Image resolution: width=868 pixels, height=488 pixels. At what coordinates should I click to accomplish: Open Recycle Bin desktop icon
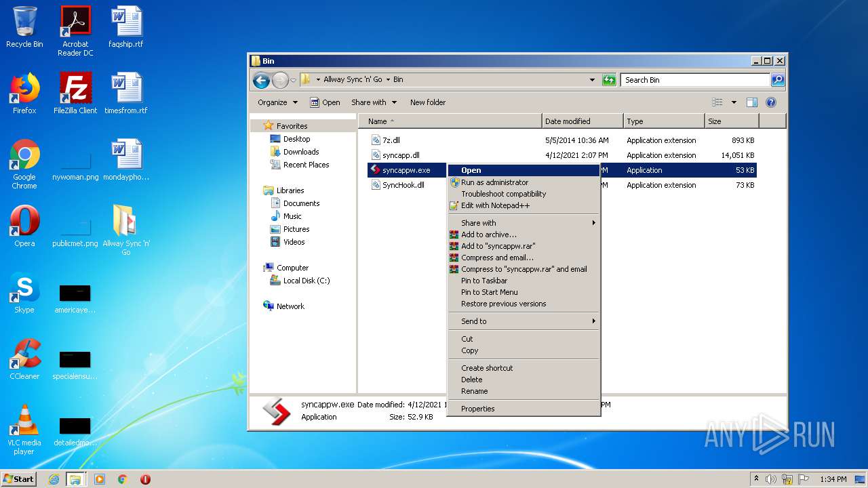(x=24, y=27)
